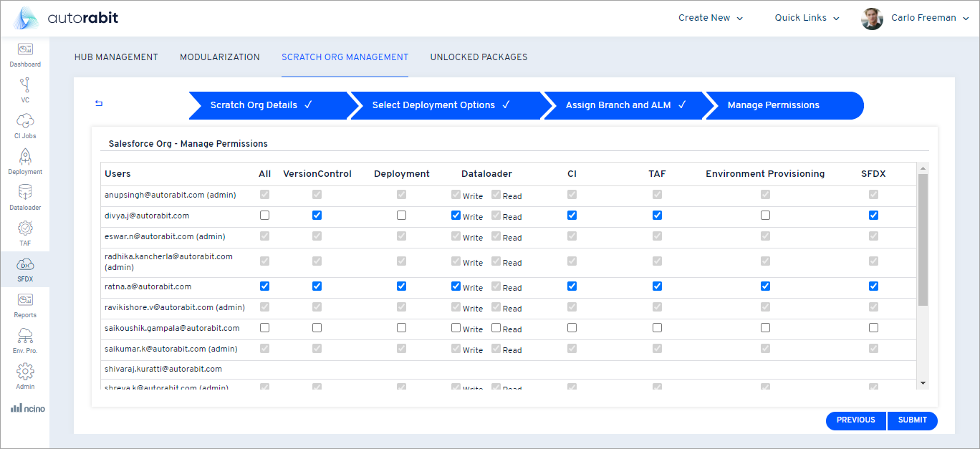Enable Write permission for saikoushik.gampala@autorabit.com
This screenshot has height=449, width=980.
coord(456,327)
